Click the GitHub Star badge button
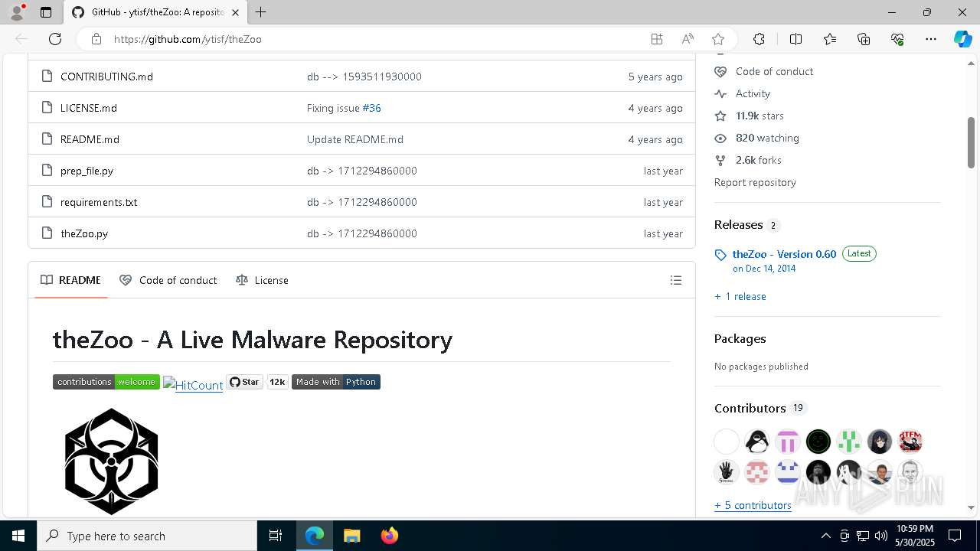The image size is (980, 551). [x=244, y=382]
